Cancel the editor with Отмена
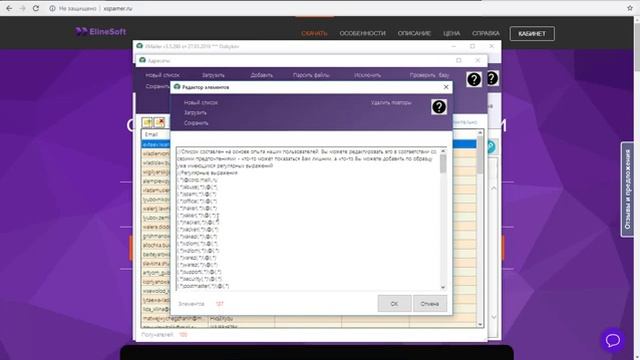640x360 pixels. tap(430, 304)
